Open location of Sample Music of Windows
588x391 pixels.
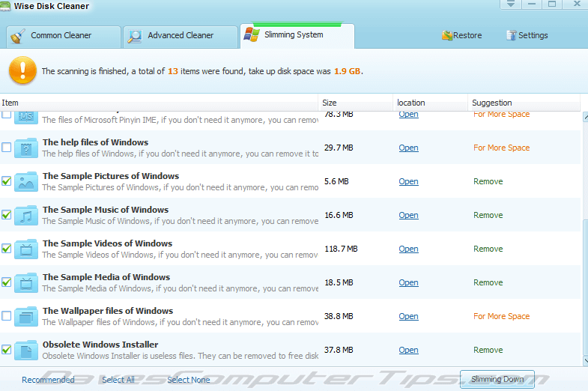[408, 215]
